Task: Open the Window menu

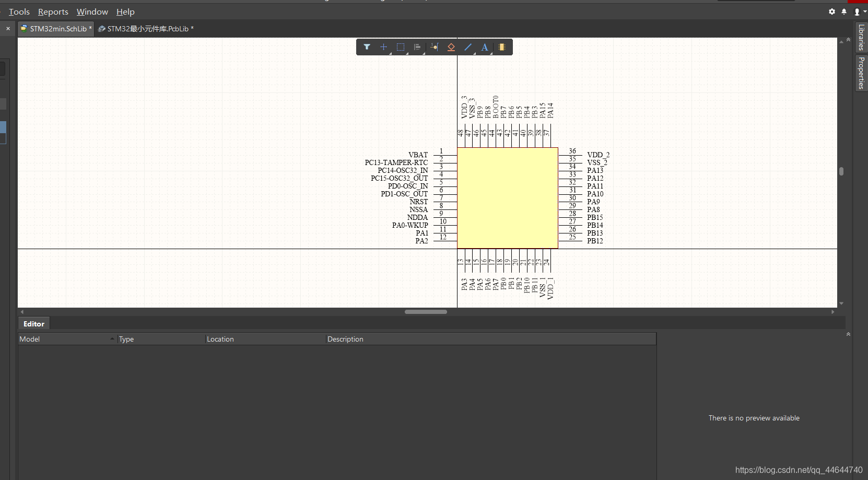Action: [x=92, y=11]
